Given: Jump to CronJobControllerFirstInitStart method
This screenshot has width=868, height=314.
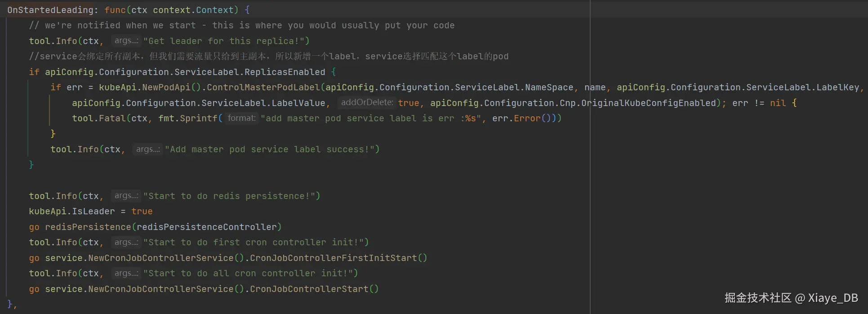Looking at the screenshot, I should pos(333,258).
